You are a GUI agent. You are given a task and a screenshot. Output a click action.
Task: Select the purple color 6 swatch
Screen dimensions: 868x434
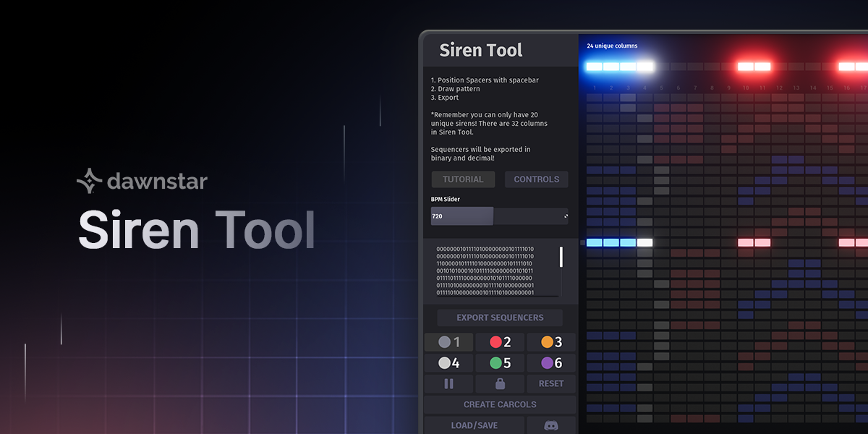pos(552,362)
